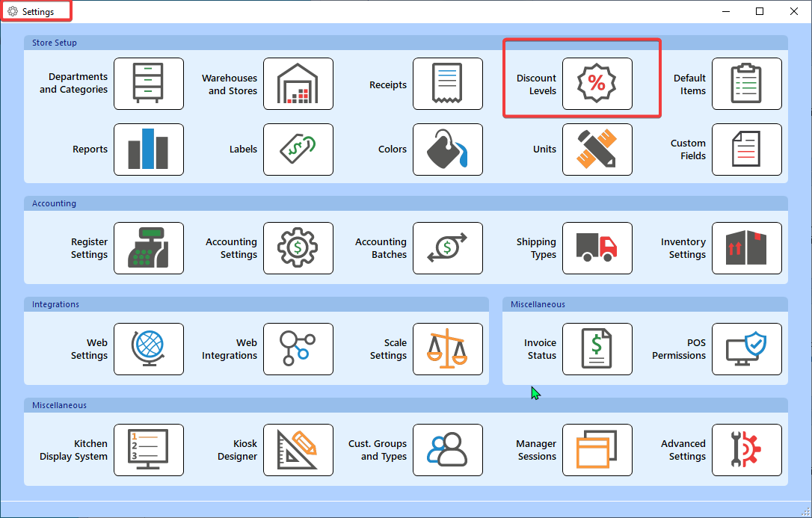This screenshot has width=812, height=518.
Task: Open Advanced Settings wrench gear icon
Action: click(x=746, y=450)
